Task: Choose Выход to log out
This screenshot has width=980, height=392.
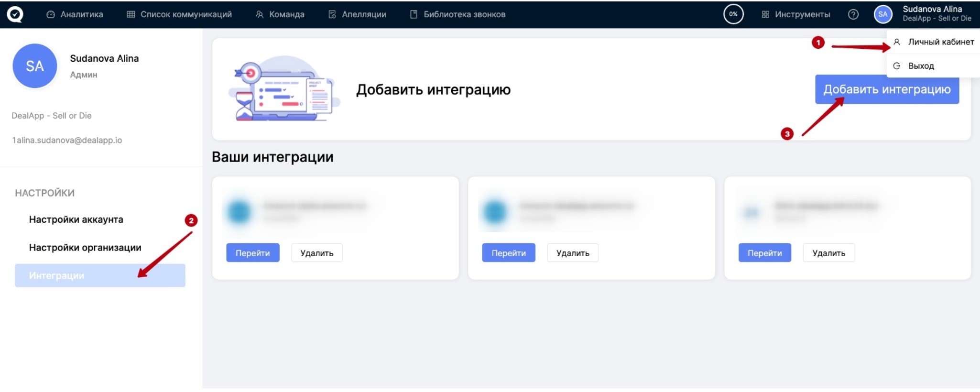Action: coord(921,66)
